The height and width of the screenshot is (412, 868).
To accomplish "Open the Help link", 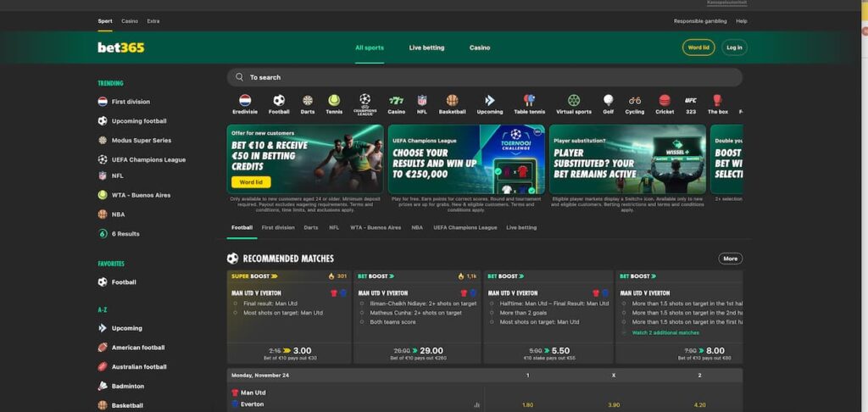I will point(742,21).
